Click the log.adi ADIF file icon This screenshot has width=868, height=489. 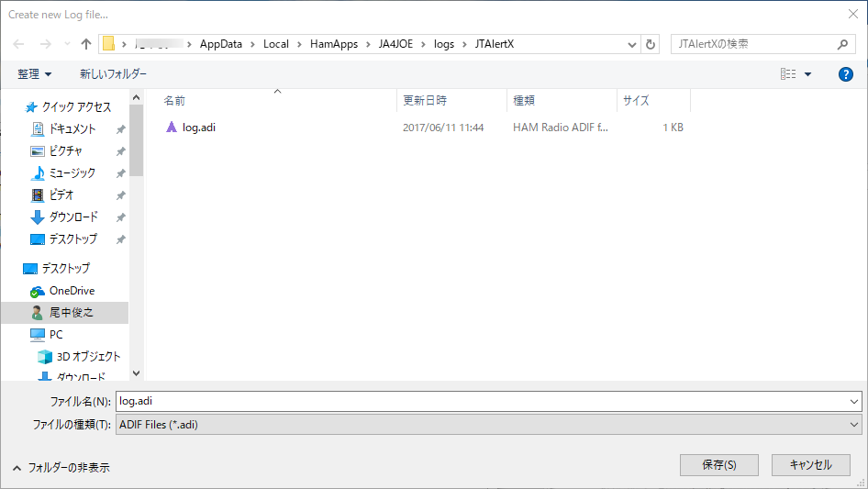point(172,128)
